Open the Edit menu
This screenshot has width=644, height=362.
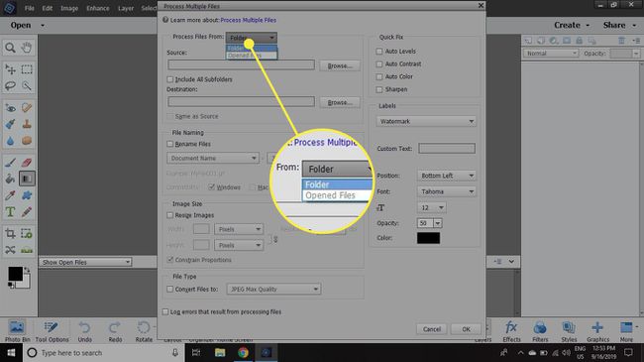[48, 8]
